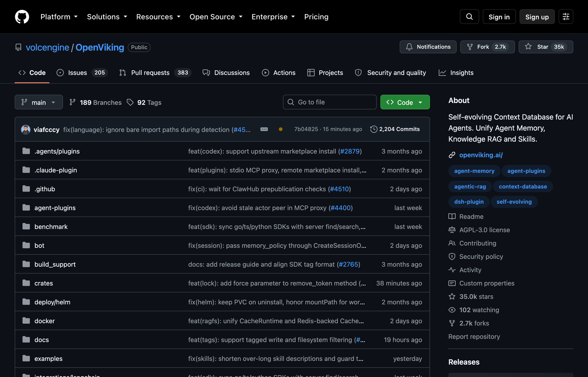The image size is (588, 377).
Task: Click the Sign in button
Action: tap(499, 17)
